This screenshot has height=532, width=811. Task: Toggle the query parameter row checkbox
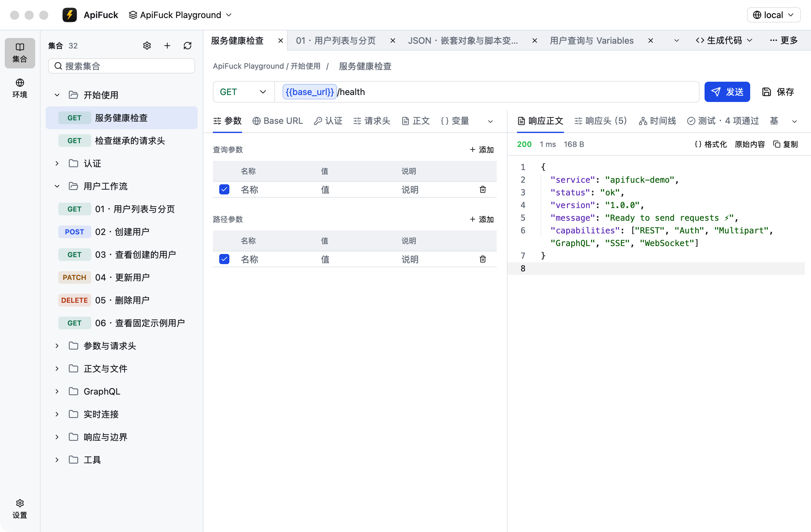pyautogui.click(x=224, y=189)
